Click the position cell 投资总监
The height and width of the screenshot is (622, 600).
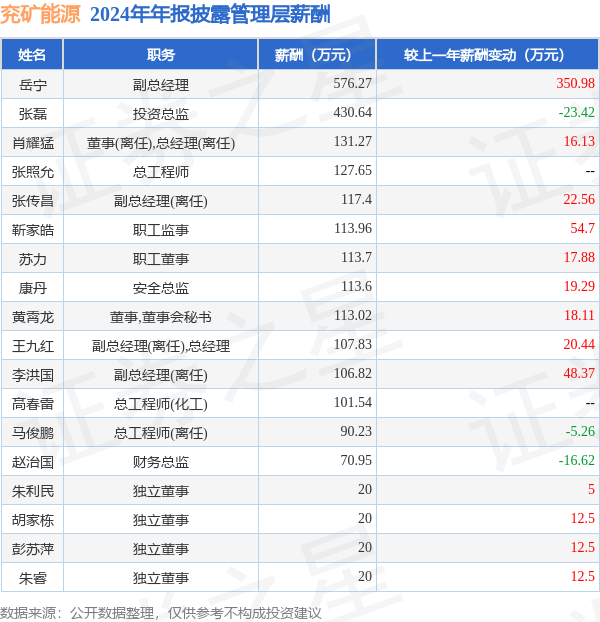tap(161, 114)
